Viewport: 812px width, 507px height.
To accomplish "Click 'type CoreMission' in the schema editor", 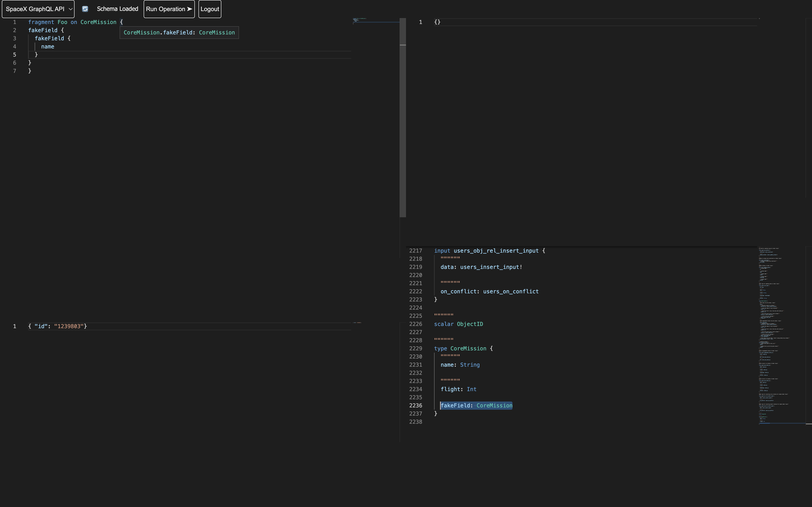I will 463,348.
